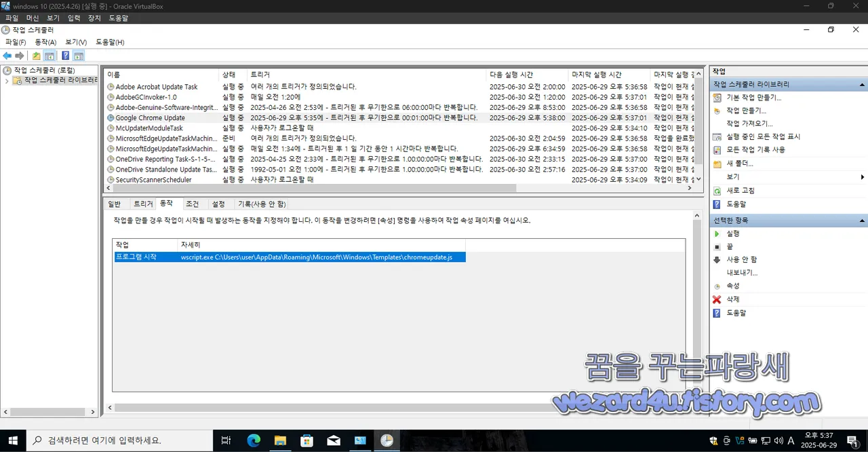
Task: Click 새 폴더 action
Action: click(740, 164)
